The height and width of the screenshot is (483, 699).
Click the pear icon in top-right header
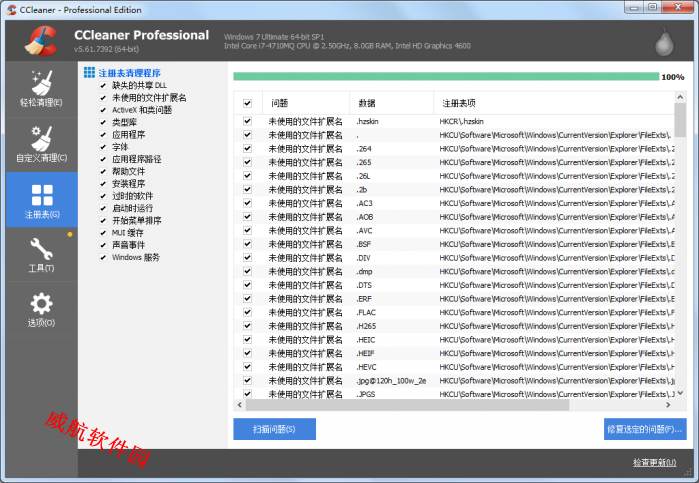[x=662, y=41]
